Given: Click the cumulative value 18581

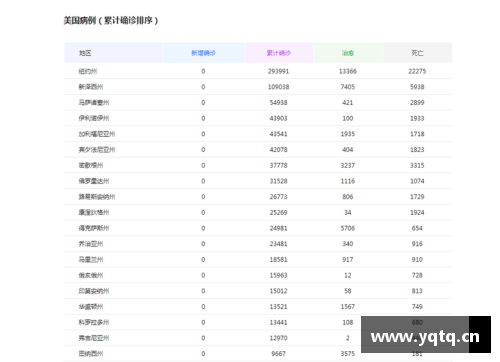Looking at the screenshot, I should [x=279, y=259].
